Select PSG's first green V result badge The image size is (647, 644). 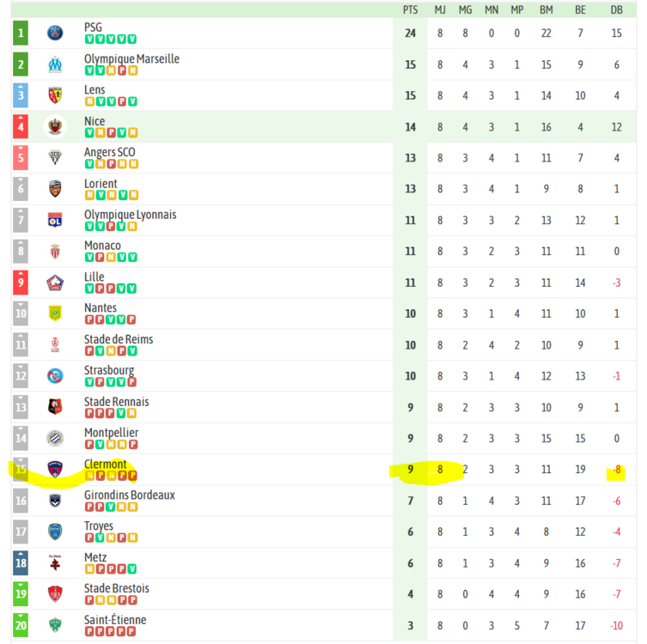(x=89, y=39)
